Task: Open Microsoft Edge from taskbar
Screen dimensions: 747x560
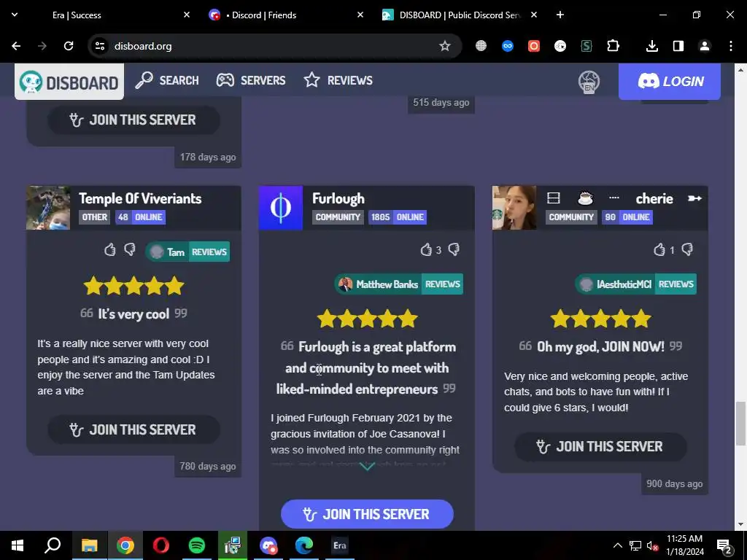Action: coord(304,545)
